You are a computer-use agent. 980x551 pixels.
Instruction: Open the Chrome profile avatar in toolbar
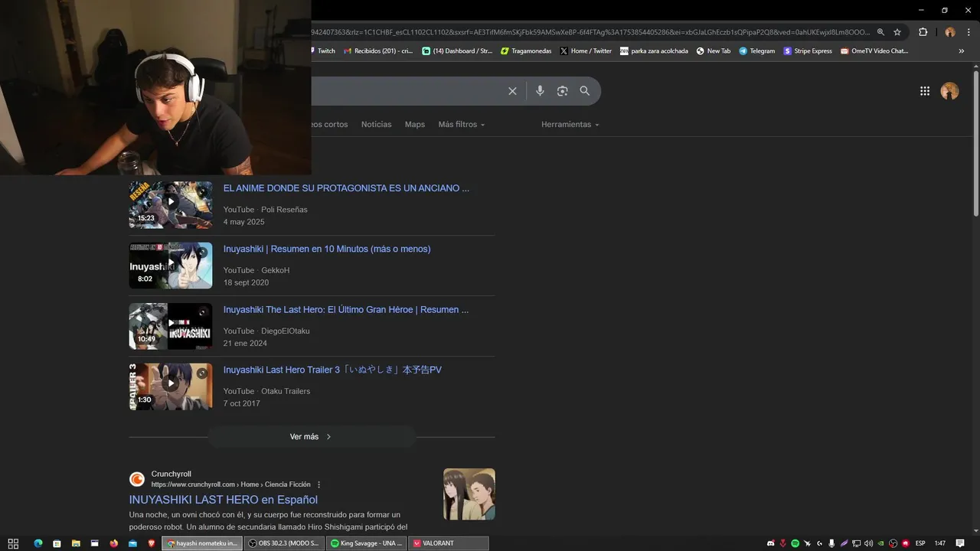tap(950, 32)
